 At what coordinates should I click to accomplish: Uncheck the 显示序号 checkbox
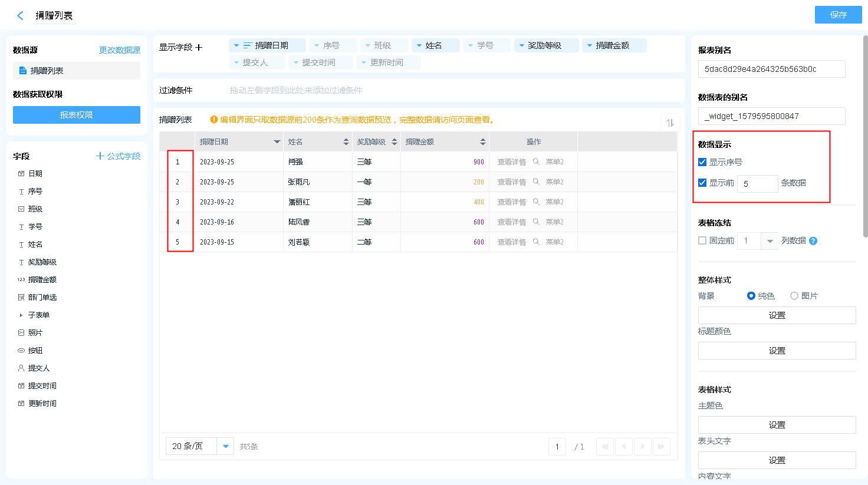[702, 162]
